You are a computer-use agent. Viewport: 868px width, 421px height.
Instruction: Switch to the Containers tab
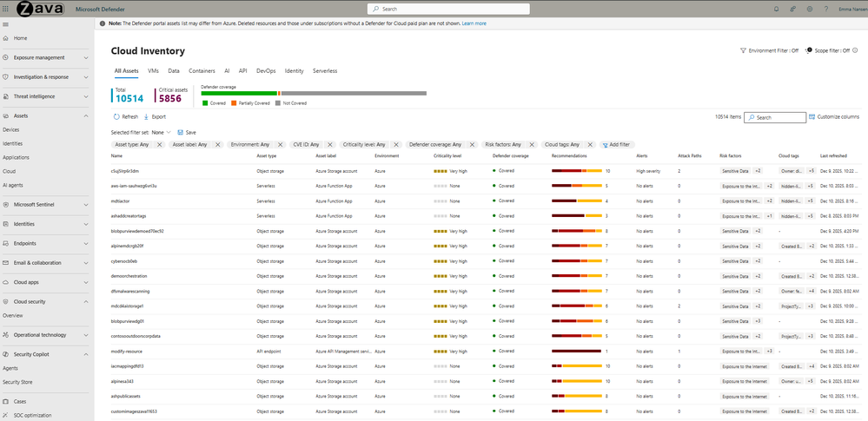202,71
